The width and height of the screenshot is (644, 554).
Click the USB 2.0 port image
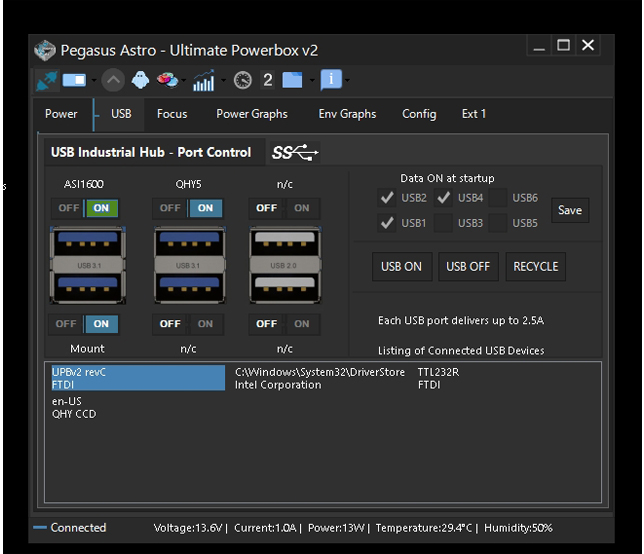pos(285,265)
